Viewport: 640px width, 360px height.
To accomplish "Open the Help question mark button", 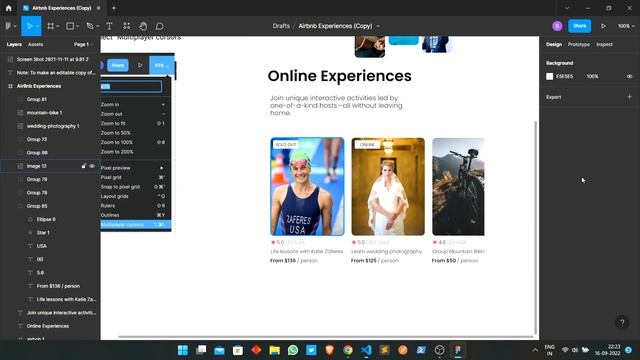I will point(622,322).
